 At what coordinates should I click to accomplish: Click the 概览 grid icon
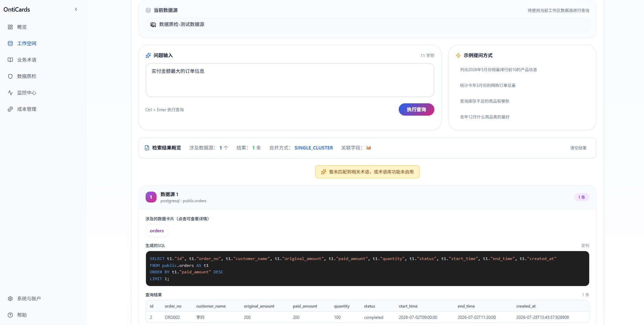click(x=10, y=27)
